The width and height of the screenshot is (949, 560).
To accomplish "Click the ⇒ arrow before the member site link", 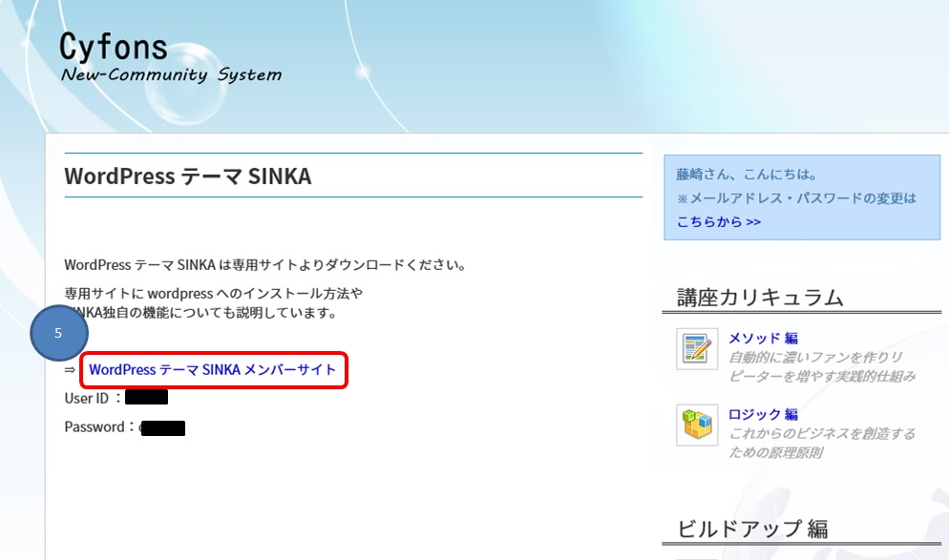I will [x=69, y=369].
